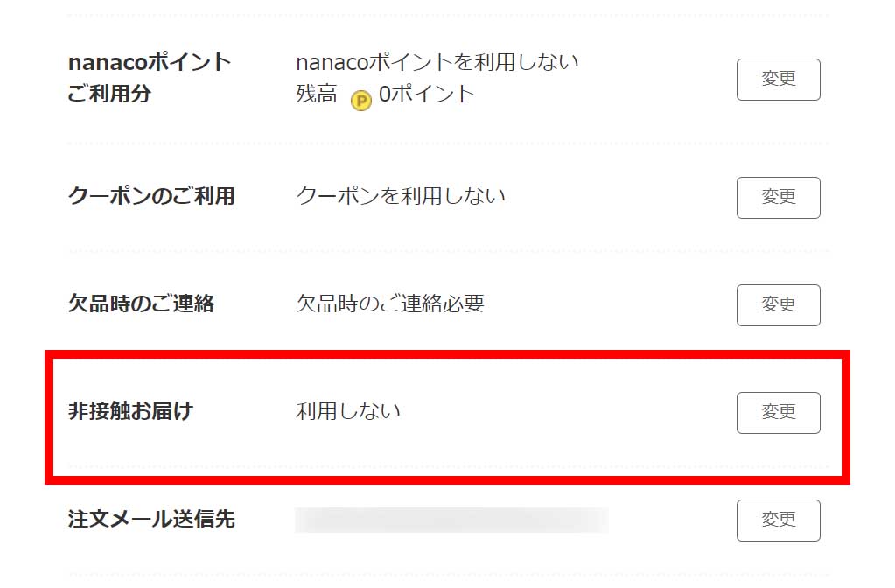Click the blurred order email address
The width and height of the screenshot is (895, 588).
pos(451,520)
